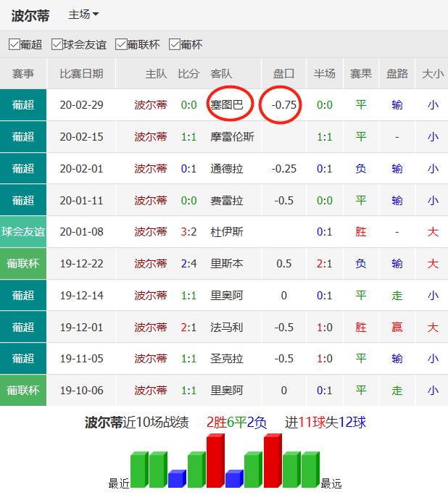Toggle the 球会友谊 filter checkbox

(57, 44)
